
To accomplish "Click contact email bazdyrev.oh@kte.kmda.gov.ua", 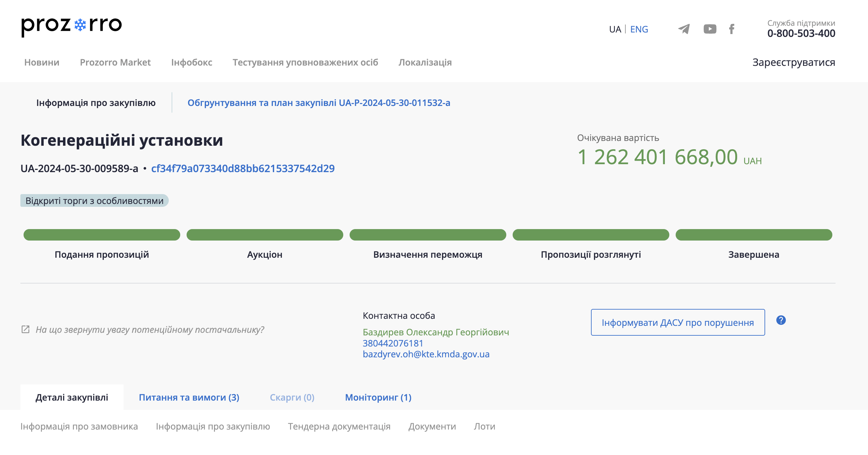I will (426, 354).
